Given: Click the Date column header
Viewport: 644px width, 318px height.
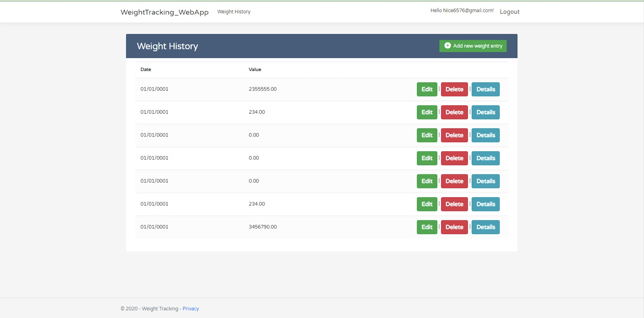Looking at the screenshot, I should 146,69.
